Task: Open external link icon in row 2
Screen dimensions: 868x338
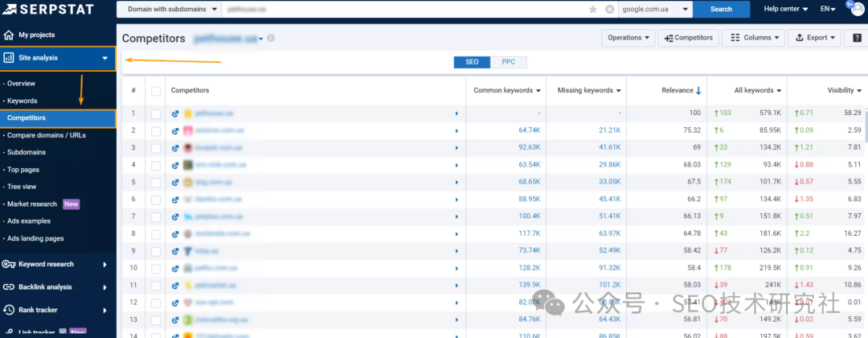Action: tap(175, 130)
